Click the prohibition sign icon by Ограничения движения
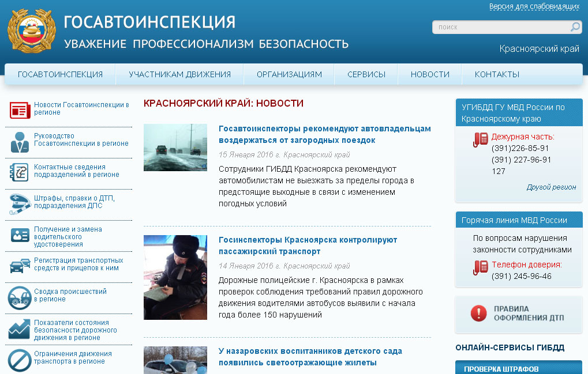This screenshot has width=588, height=374. pyautogui.click(x=20, y=361)
